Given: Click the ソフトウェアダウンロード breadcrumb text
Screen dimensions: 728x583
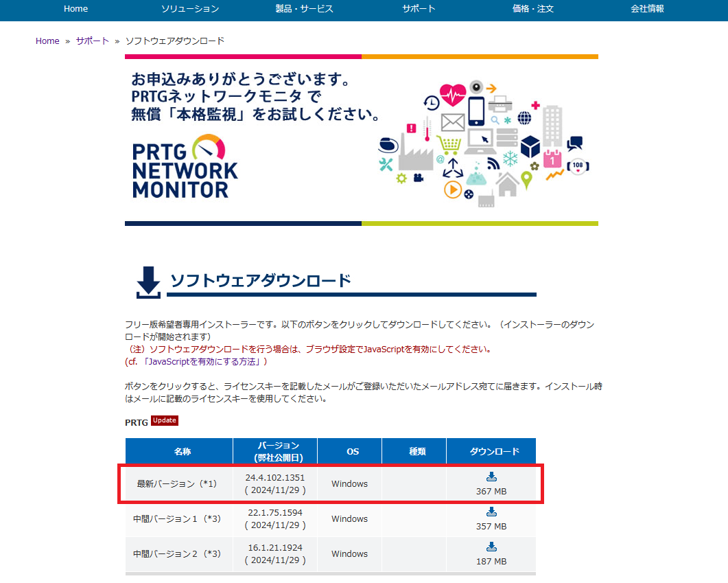Looking at the screenshot, I should (x=175, y=41).
